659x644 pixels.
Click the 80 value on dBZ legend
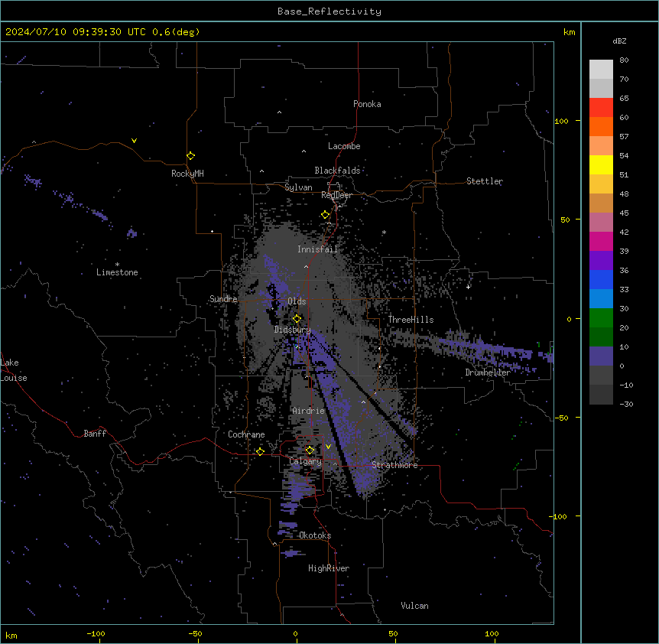pos(624,60)
